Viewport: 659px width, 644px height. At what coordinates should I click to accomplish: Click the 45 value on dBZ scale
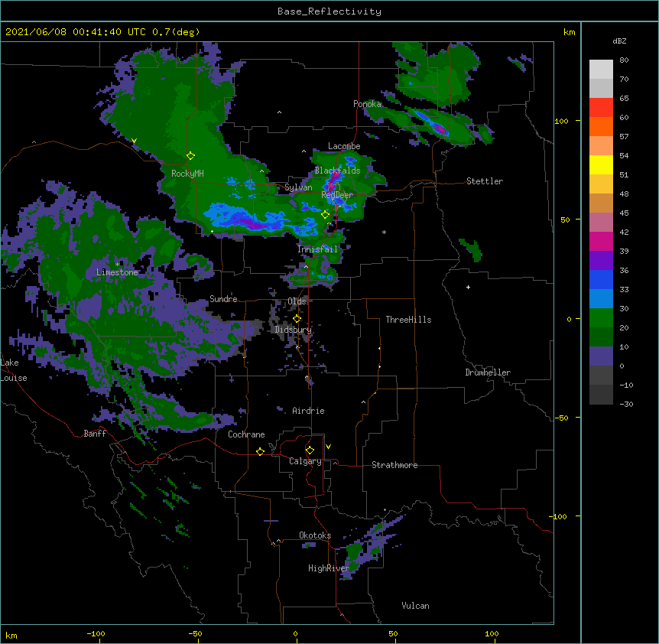(x=624, y=213)
